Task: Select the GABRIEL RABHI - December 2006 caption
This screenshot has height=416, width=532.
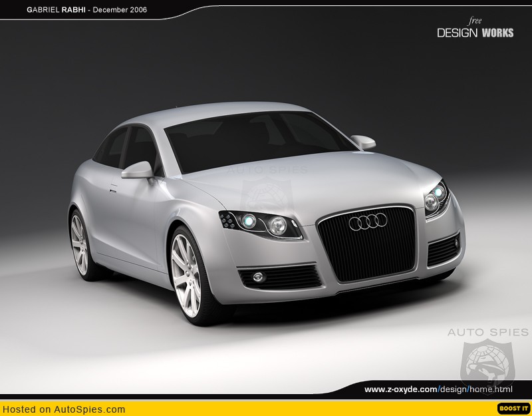Action: pos(87,10)
